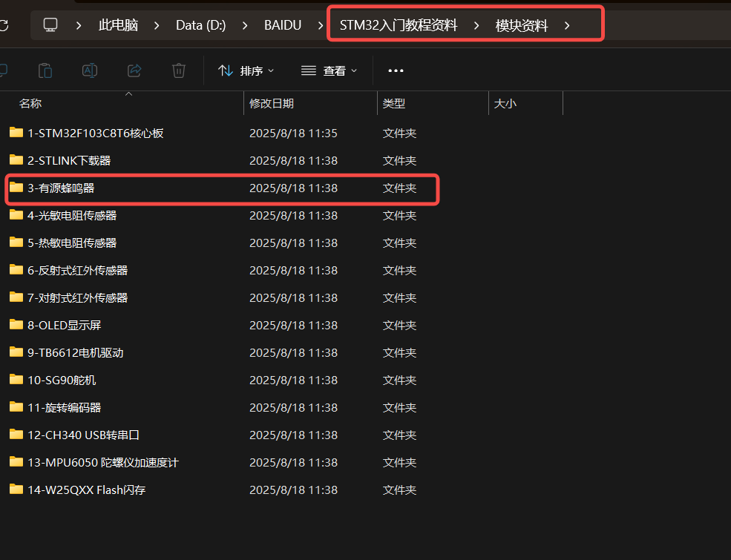The height and width of the screenshot is (560, 731).
Task: Select folder icon of 12-CH340 USB转串口
Action: tap(16, 435)
